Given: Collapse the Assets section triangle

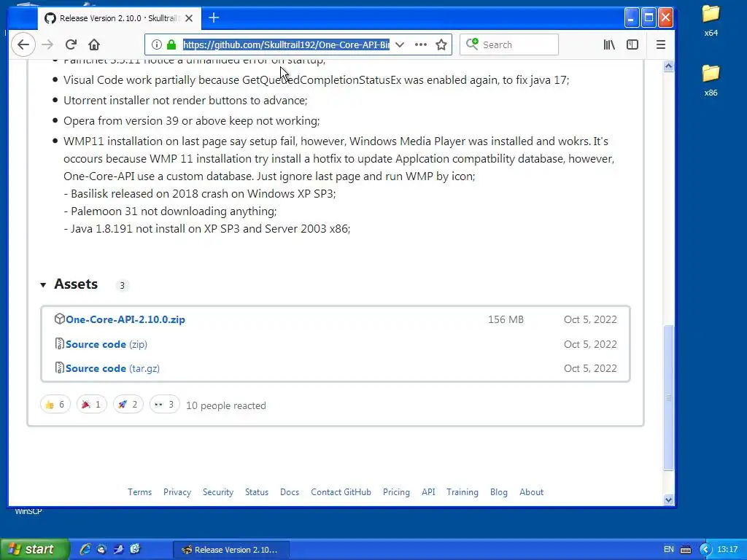Looking at the screenshot, I should click(43, 285).
